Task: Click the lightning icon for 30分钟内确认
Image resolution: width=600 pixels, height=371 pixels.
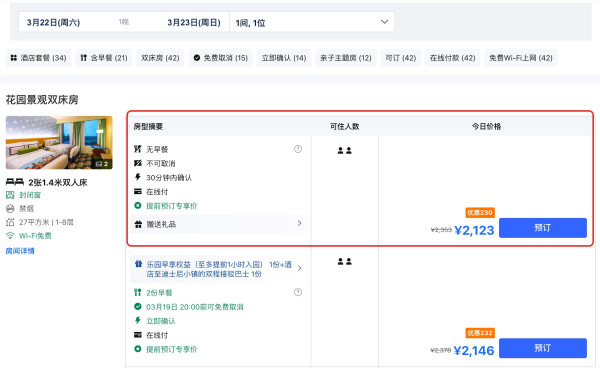Action: point(138,177)
